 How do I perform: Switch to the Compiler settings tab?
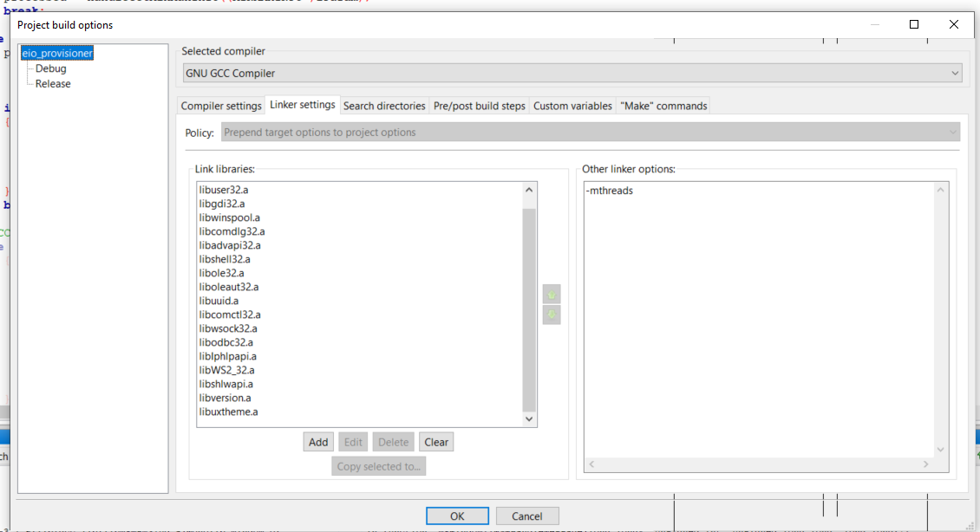point(221,105)
